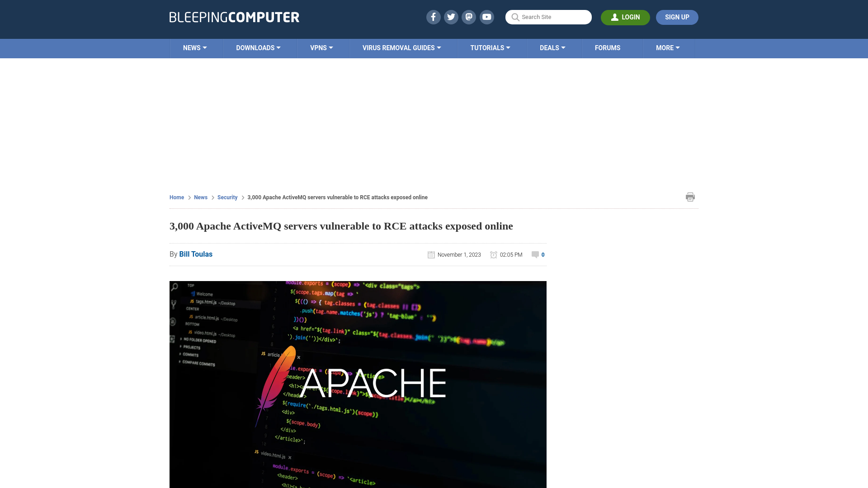Open the FORUMS menu item
Screen dimensions: 868x488
[608, 47]
